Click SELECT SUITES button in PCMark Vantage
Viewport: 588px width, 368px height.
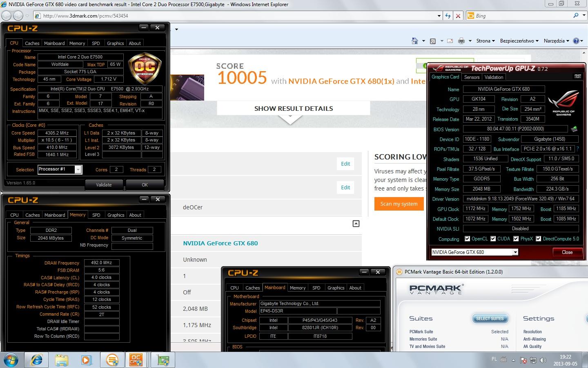(x=490, y=319)
